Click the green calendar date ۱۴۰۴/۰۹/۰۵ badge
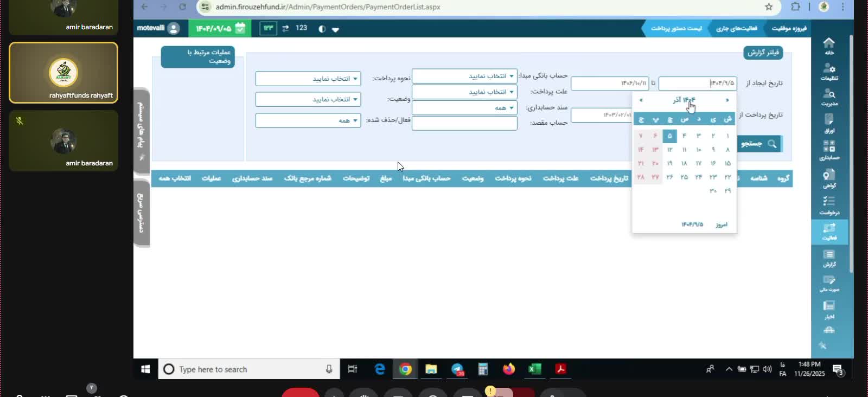 pyautogui.click(x=220, y=29)
